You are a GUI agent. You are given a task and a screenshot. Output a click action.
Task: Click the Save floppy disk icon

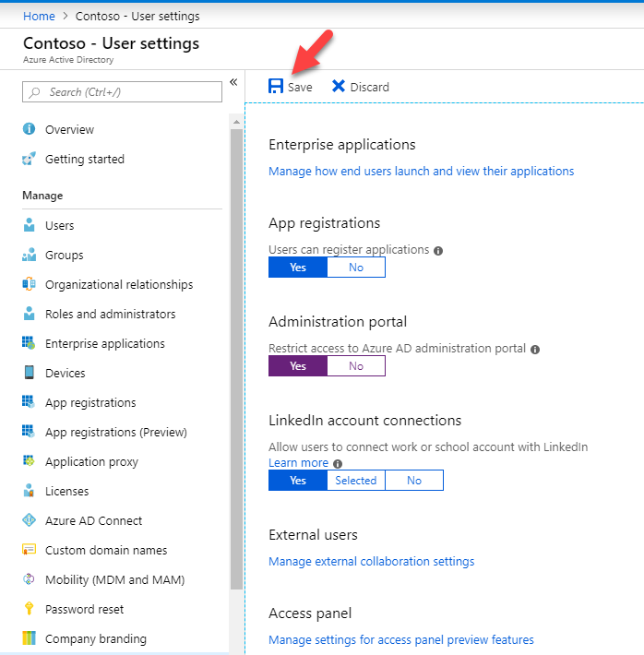coord(276,86)
